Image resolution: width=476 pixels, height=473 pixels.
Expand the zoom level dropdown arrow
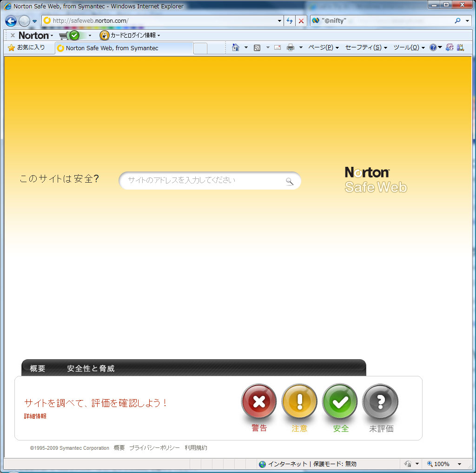click(459, 464)
